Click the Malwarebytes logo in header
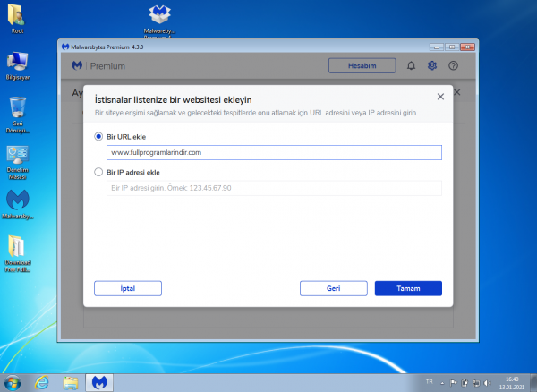The width and height of the screenshot is (537, 392). coord(78,65)
